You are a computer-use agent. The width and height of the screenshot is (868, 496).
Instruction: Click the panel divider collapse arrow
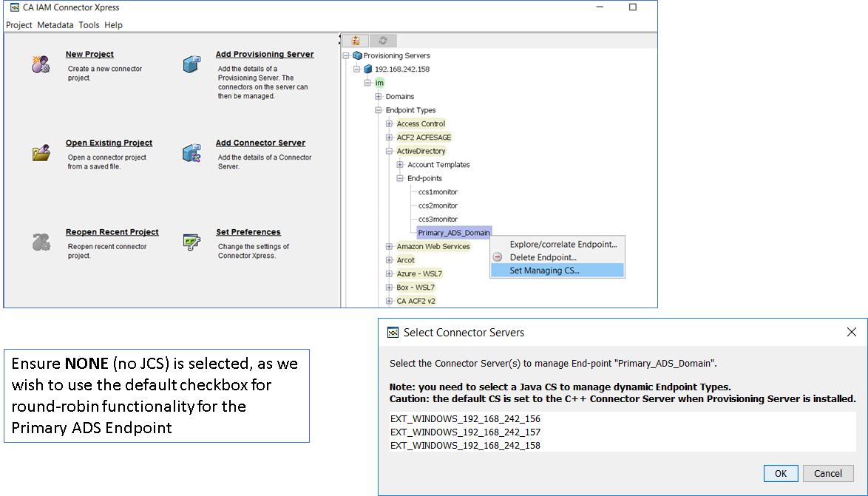(340, 37)
